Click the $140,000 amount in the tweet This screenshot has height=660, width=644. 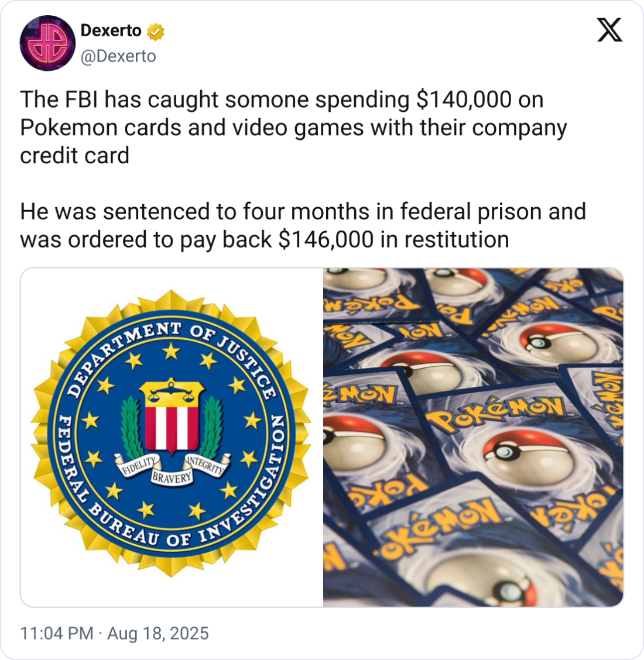click(x=464, y=99)
